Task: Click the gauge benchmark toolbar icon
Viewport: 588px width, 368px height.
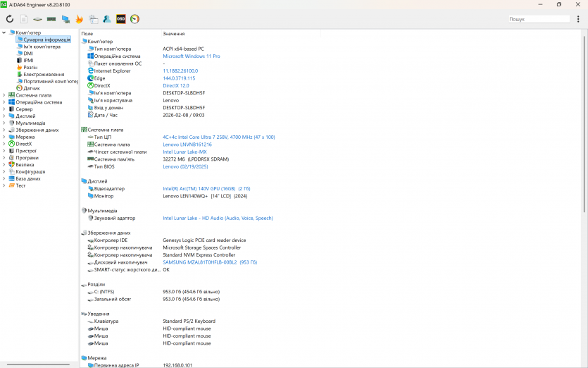Action: pyautogui.click(x=135, y=19)
